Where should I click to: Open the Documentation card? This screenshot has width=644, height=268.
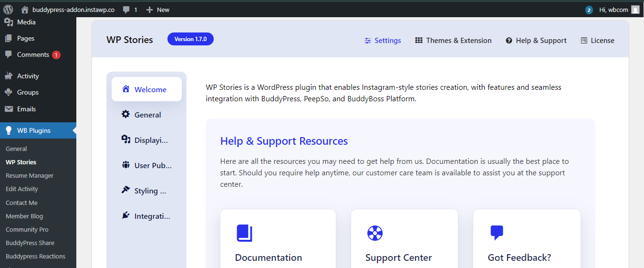tap(278, 238)
